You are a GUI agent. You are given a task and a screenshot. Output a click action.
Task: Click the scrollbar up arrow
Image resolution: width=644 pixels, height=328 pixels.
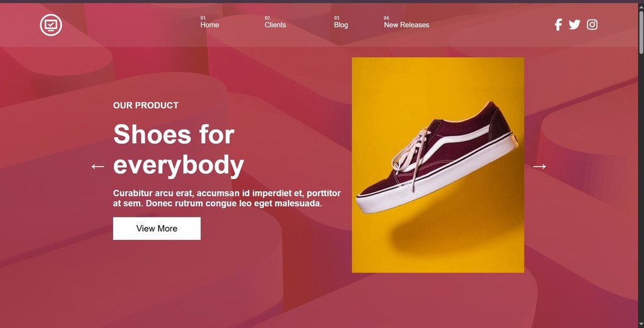point(641,6)
